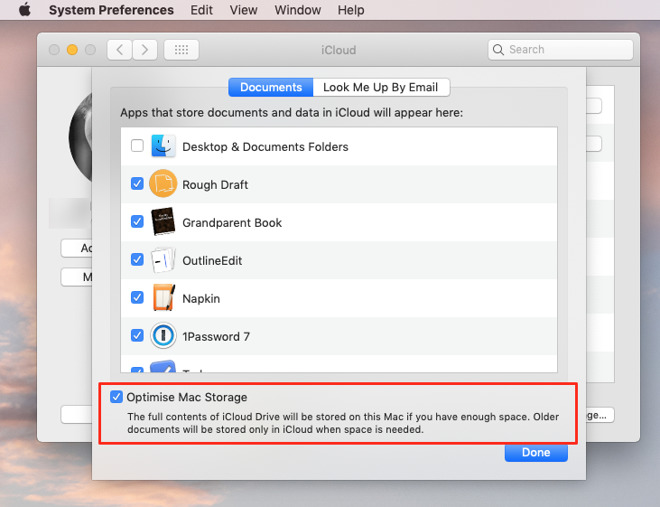Open the Help menu

point(351,10)
